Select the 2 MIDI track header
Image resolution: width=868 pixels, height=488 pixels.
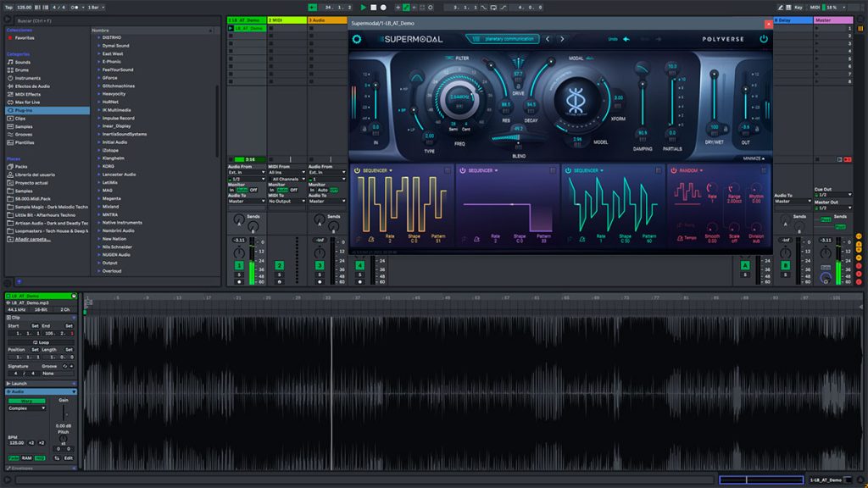pyautogui.click(x=287, y=20)
